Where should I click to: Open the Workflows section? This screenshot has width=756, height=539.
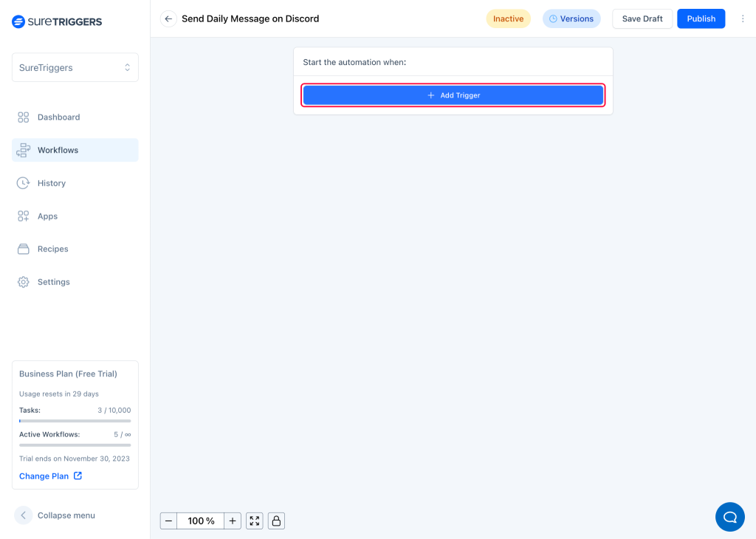tap(58, 151)
